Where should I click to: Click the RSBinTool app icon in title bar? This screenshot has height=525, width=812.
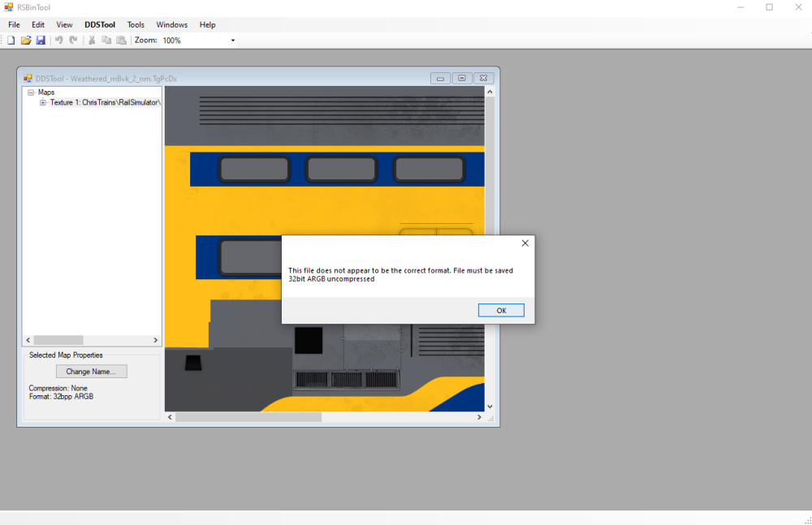tap(9, 7)
